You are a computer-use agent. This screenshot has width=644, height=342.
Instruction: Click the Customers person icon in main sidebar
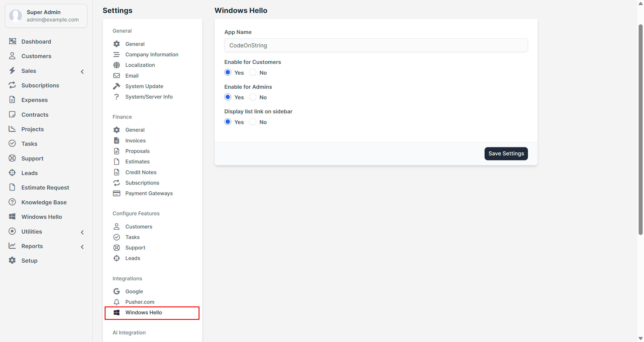coord(12,56)
